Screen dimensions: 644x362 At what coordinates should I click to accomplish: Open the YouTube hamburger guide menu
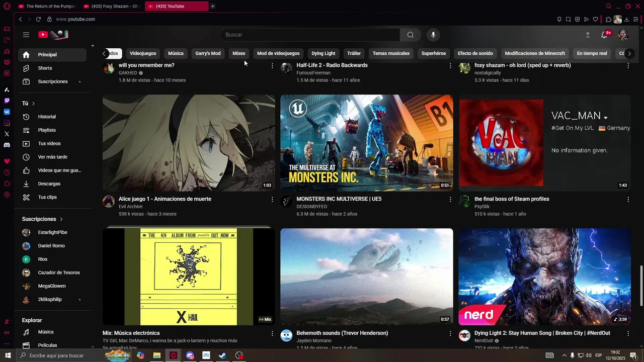point(26,35)
